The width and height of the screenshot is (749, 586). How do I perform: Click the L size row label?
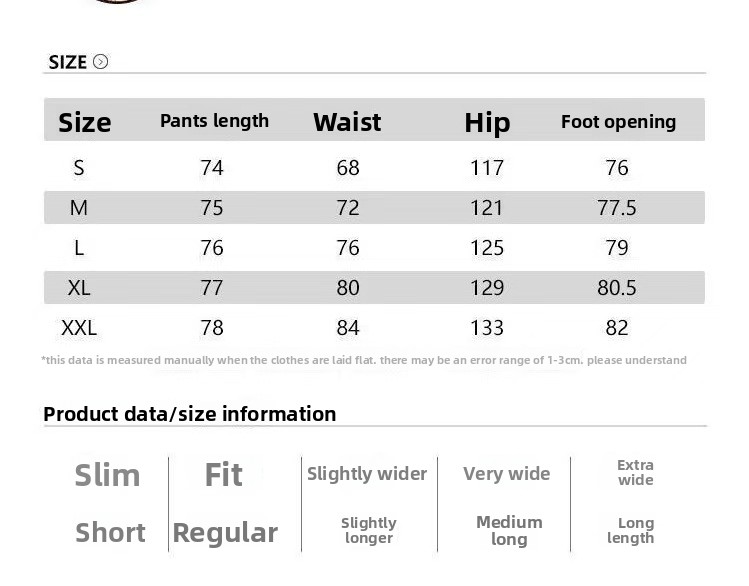pos(79,248)
